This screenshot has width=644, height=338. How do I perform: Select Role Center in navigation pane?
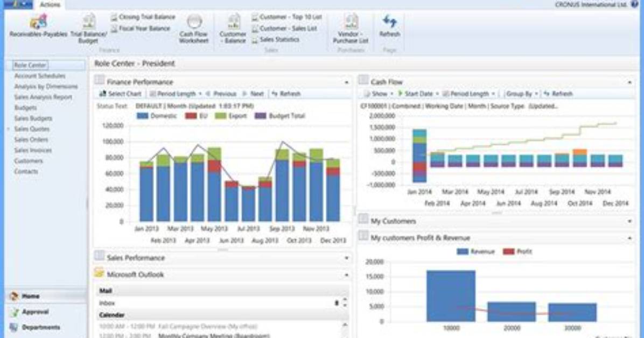click(30, 65)
